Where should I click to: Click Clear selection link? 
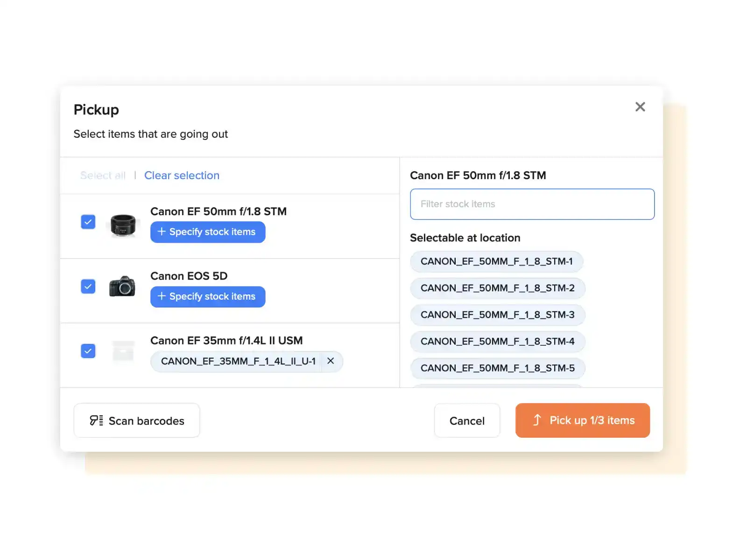[182, 175]
